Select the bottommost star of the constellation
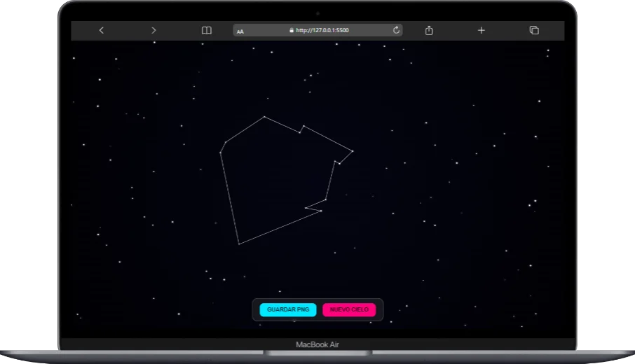 [x=239, y=244]
